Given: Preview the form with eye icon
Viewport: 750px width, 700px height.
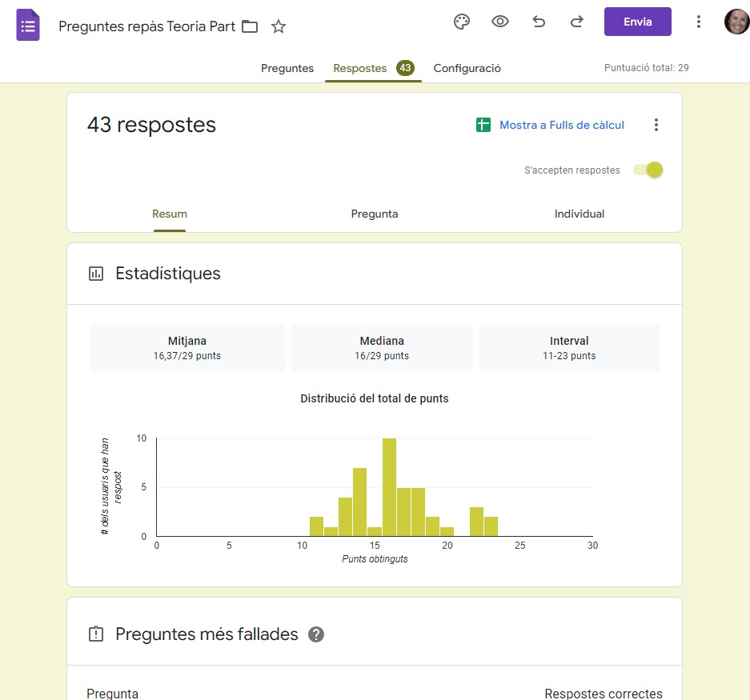Looking at the screenshot, I should pos(500,22).
